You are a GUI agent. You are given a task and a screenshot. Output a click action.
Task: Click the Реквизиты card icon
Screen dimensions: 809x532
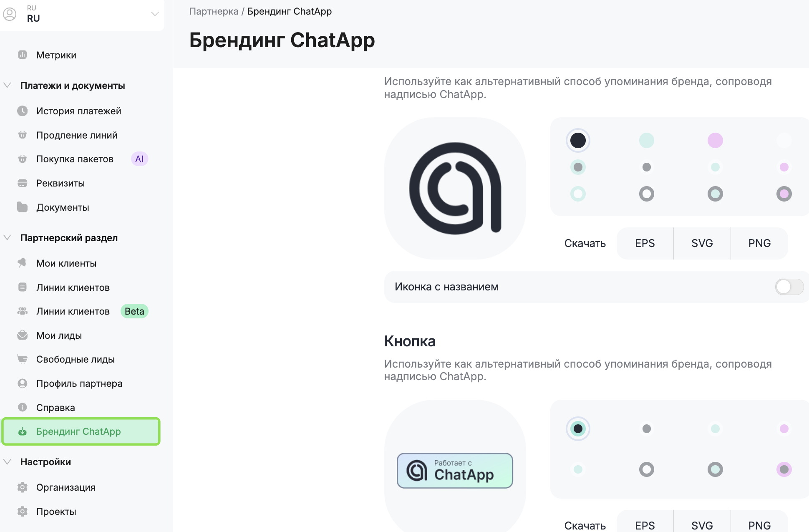coord(23,183)
